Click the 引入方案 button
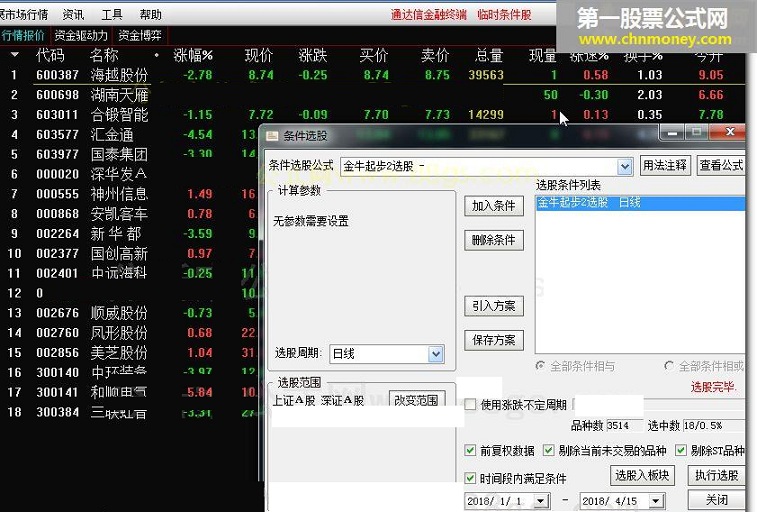The height and width of the screenshot is (512, 757). [494, 306]
